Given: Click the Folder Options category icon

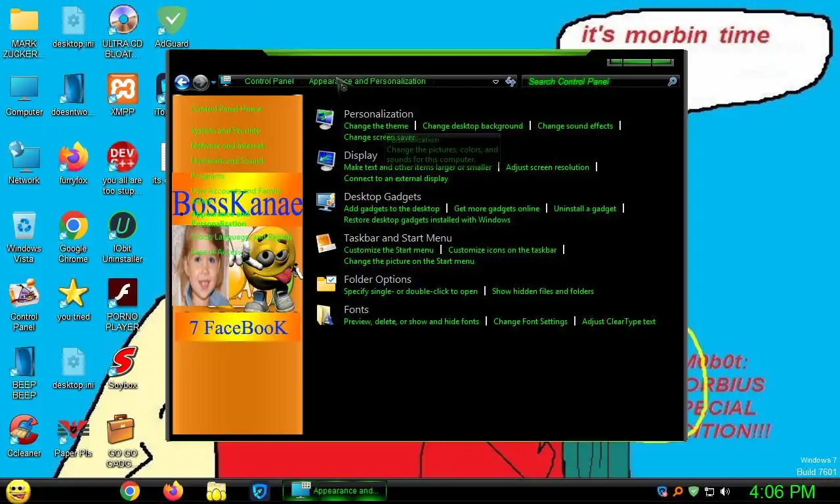Looking at the screenshot, I should (325, 284).
